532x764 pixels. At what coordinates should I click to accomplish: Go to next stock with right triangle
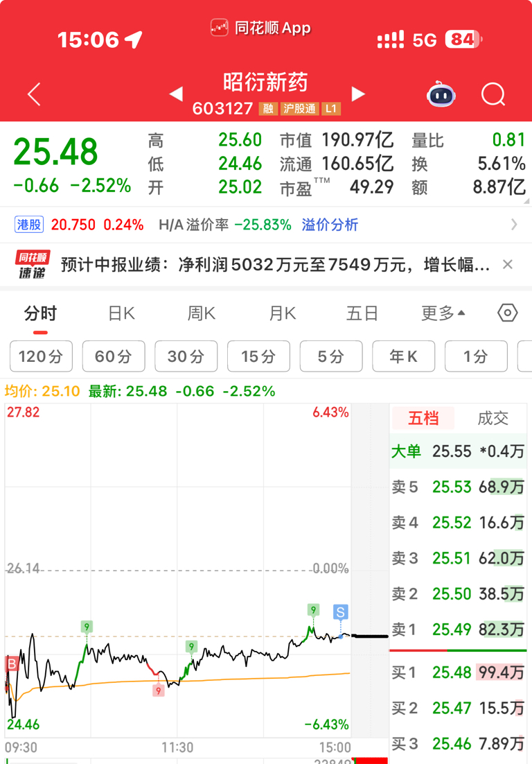pos(358,94)
